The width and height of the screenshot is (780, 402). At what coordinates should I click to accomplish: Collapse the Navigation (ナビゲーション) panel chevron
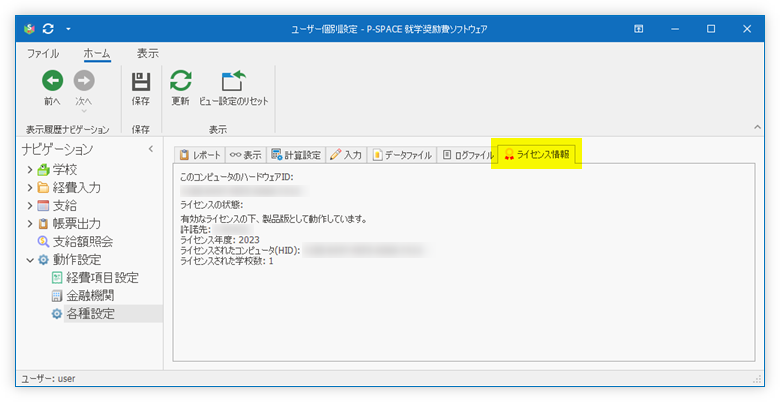[151, 149]
